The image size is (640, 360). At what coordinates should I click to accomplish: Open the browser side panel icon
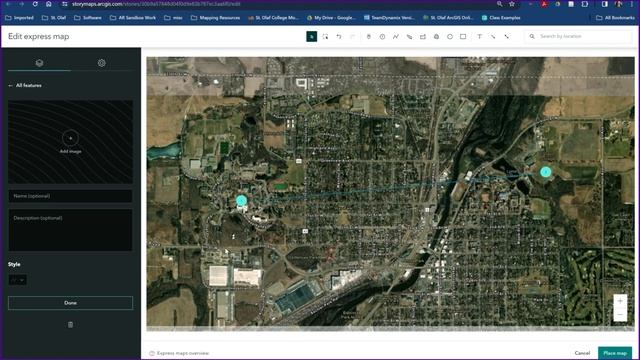tap(604, 4)
